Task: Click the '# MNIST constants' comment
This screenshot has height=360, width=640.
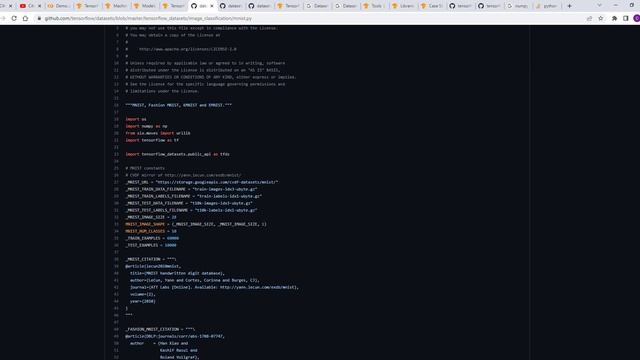Action: coord(145,168)
